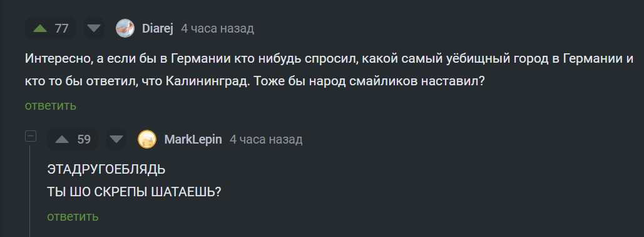Reply to Diarej via ответить
The height and width of the screenshot is (237, 644).
pyautogui.click(x=51, y=106)
